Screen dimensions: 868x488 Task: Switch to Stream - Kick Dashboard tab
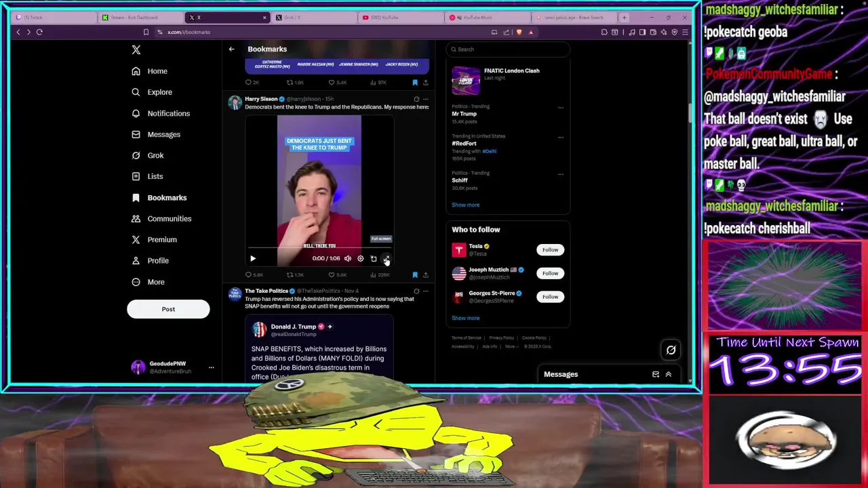click(x=141, y=17)
